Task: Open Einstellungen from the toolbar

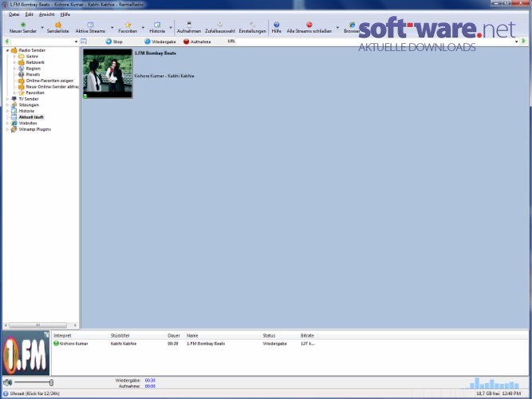Action: pos(252,27)
